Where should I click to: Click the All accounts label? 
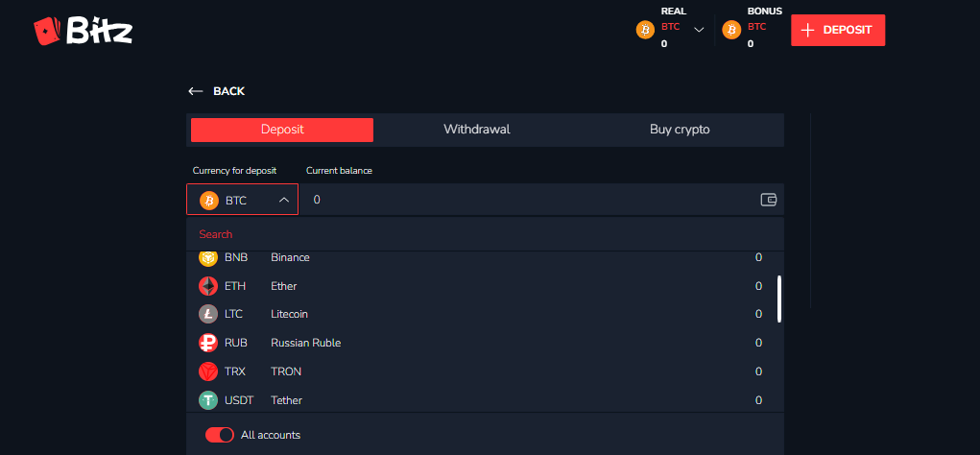271,435
